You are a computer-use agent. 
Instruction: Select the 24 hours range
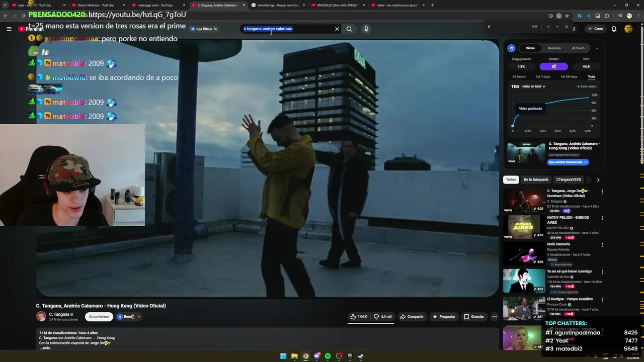tap(519, 76)
